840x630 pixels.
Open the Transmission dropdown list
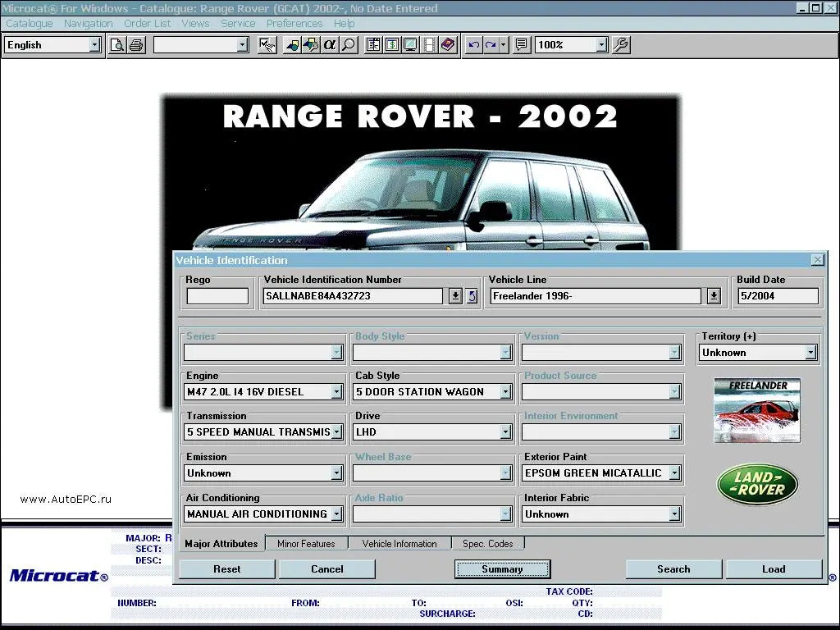pos(336,432)
